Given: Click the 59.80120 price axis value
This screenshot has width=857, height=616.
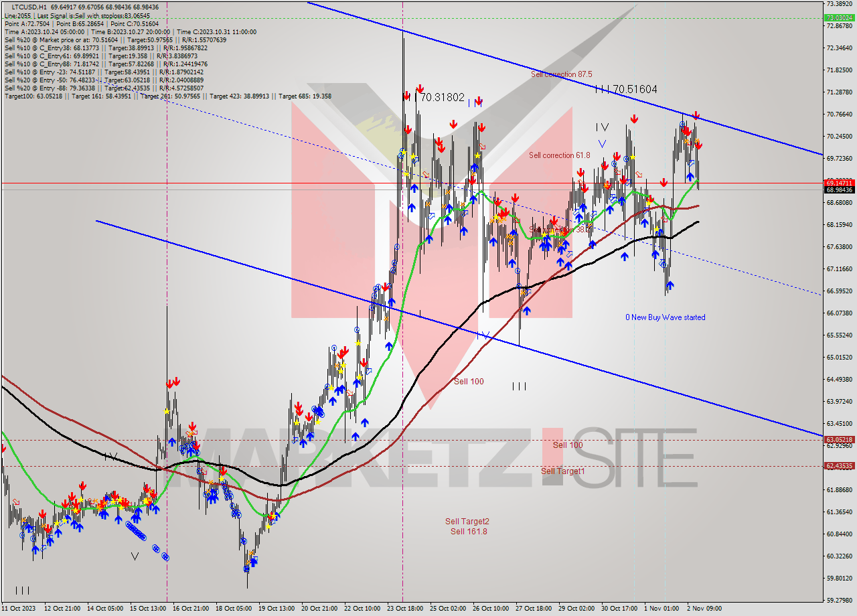Looking at the screenshot, I should pos(840,578).
